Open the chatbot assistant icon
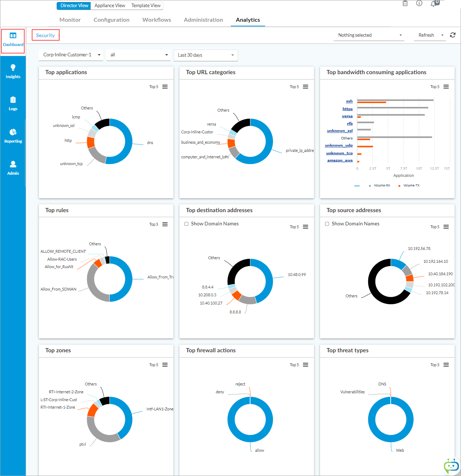Image resolution: width=461 pixels, height=476 pixels. click(x=451, y=466)
